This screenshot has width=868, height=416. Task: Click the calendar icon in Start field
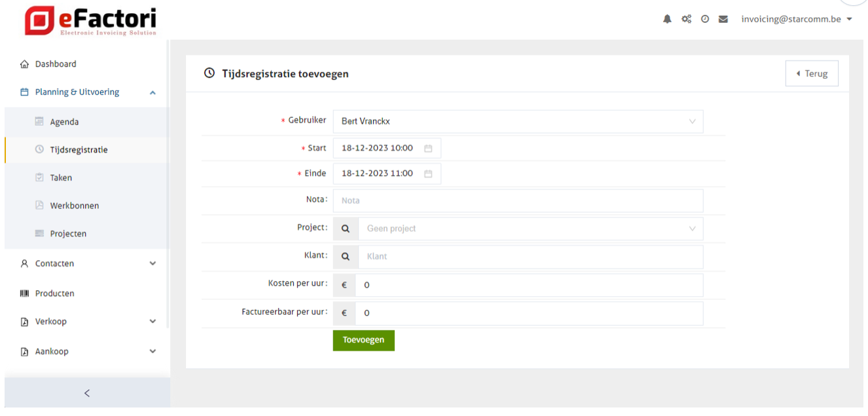[x=428, y=148]
